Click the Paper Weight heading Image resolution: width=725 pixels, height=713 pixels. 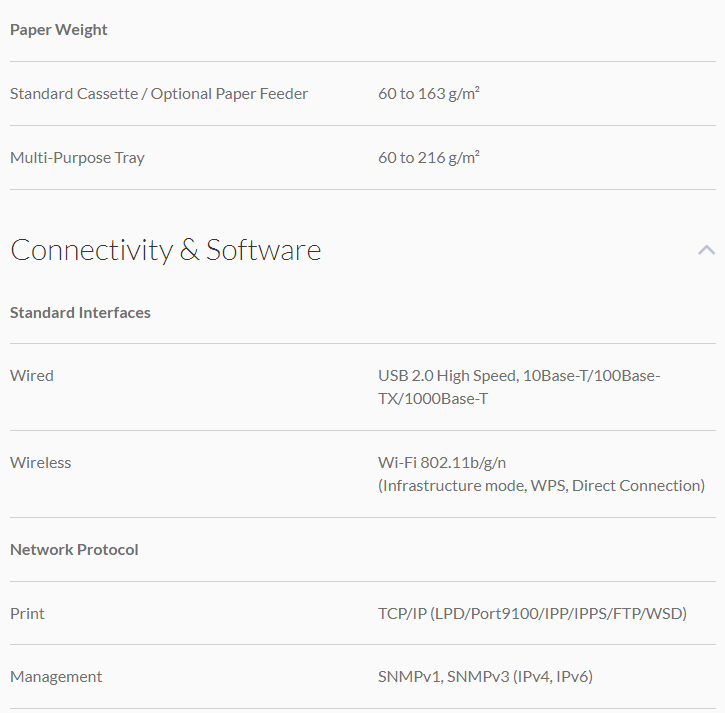[59, 30]
